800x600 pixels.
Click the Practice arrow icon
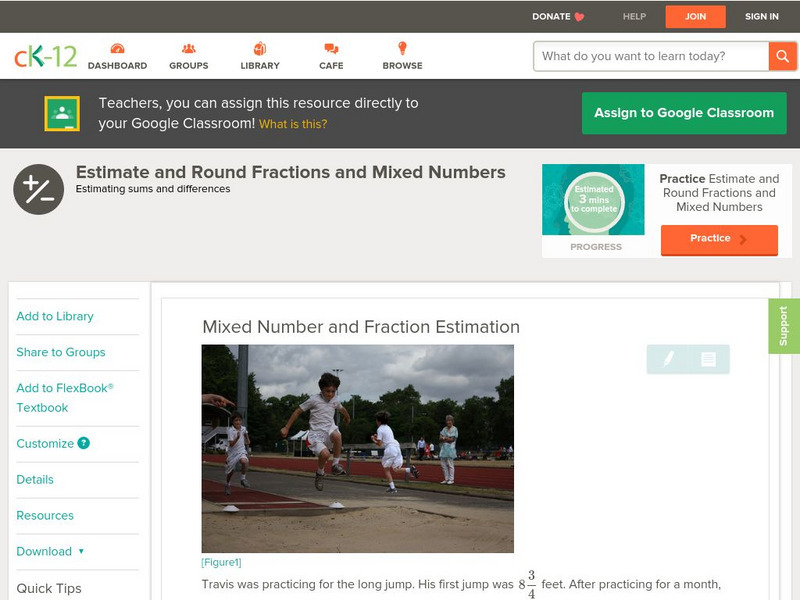pyautogui.click(x=743, y=239)
